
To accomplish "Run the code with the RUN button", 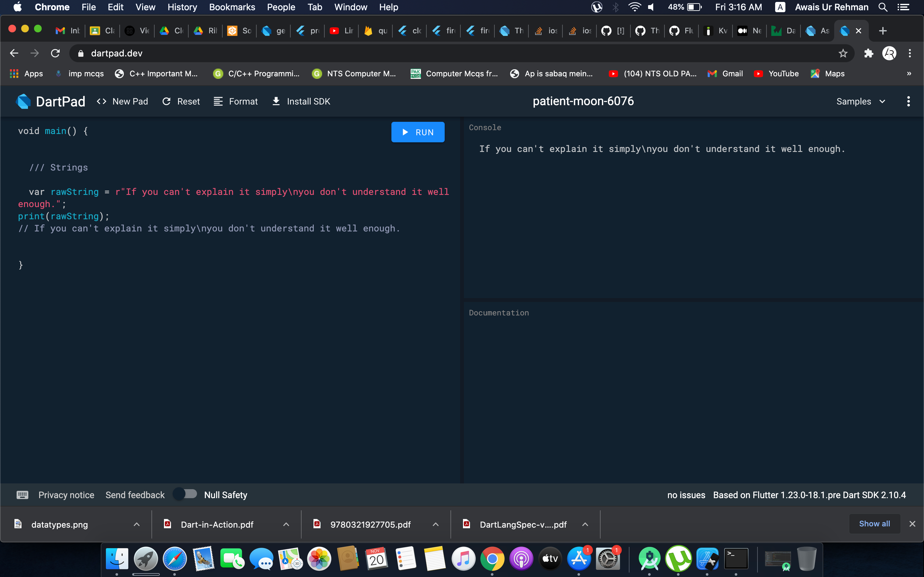I will pyautogui.click(x=418, y=132).
